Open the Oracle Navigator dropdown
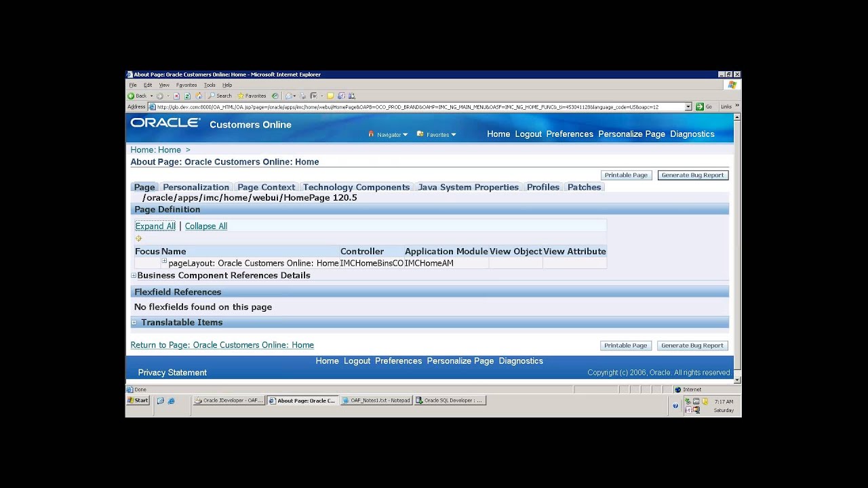Screen dimensions: 868x488 coord(389,134)
